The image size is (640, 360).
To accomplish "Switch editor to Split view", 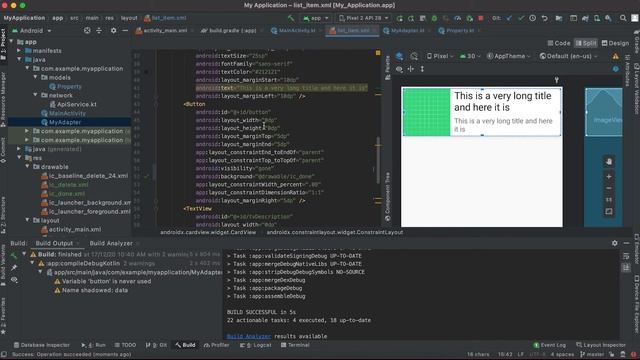I will point(586,43).
